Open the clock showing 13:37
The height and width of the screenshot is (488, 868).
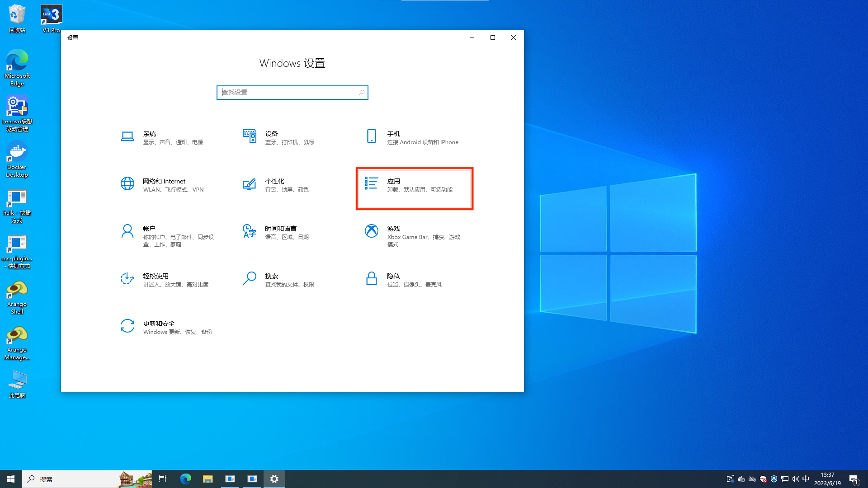pos(827,479)
